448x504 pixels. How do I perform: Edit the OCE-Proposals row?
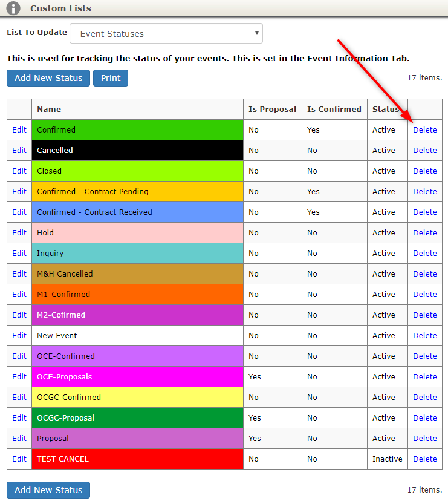[19, 377]
